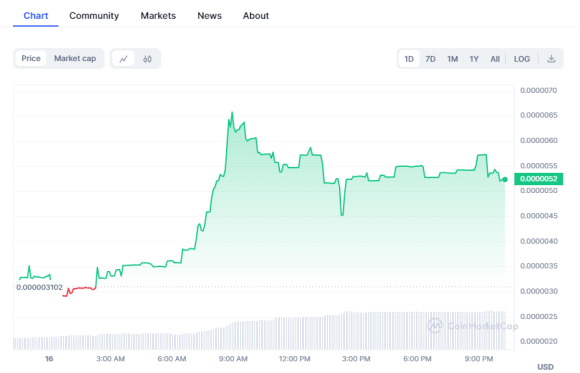580x373 pixels.
Task: Click the 9:00 PM time axis label
Action: tap(479, 359)
